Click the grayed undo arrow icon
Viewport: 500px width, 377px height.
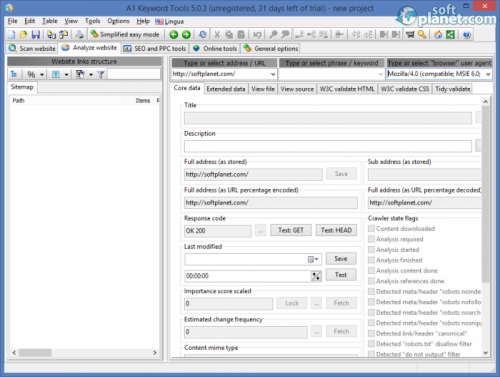coord(257,35)
